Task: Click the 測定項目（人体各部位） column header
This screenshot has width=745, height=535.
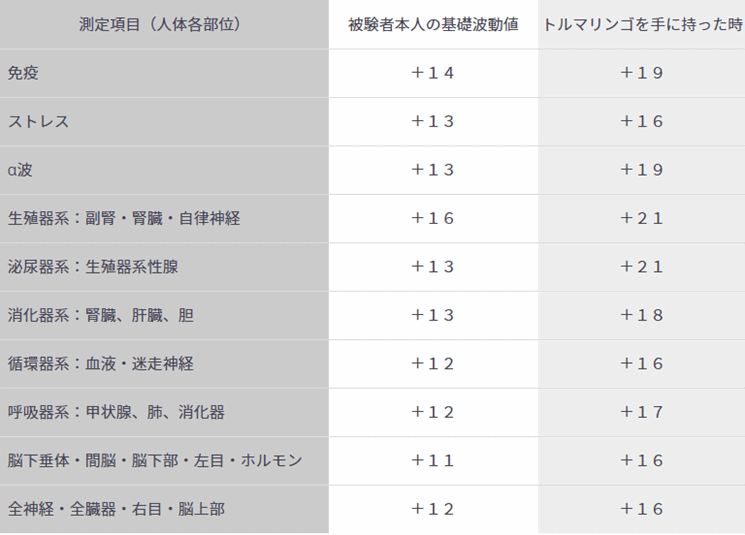Action: [x=160, y=24]
